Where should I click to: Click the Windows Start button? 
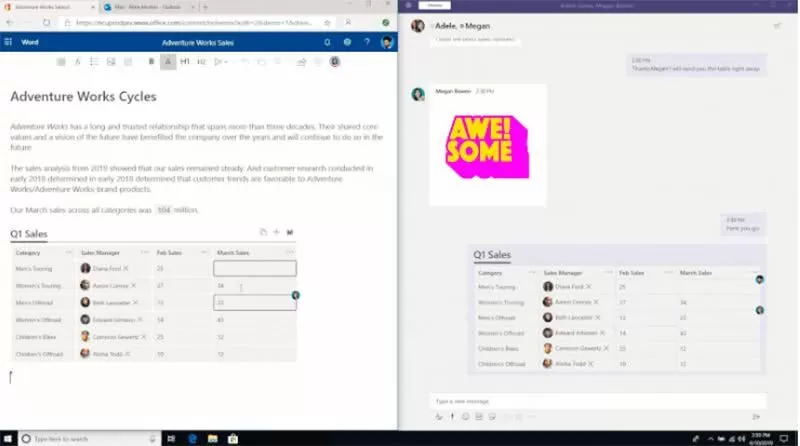pyautogui.click(x=10, y=439)
